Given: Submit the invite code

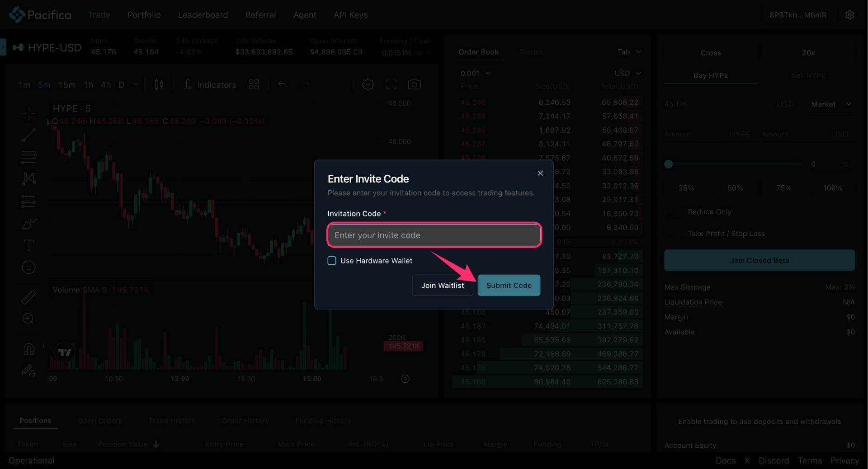Looking at the screenshot, I should (x=509, y=286).
